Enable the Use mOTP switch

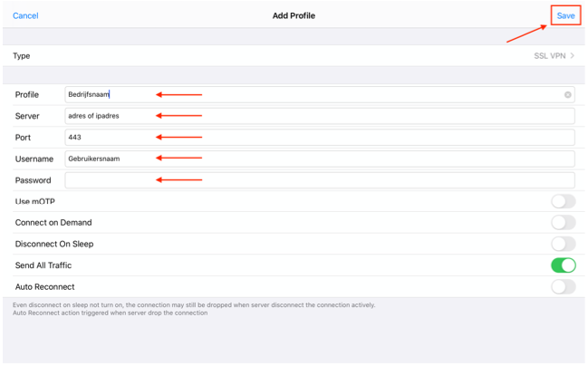pos(563,201)
